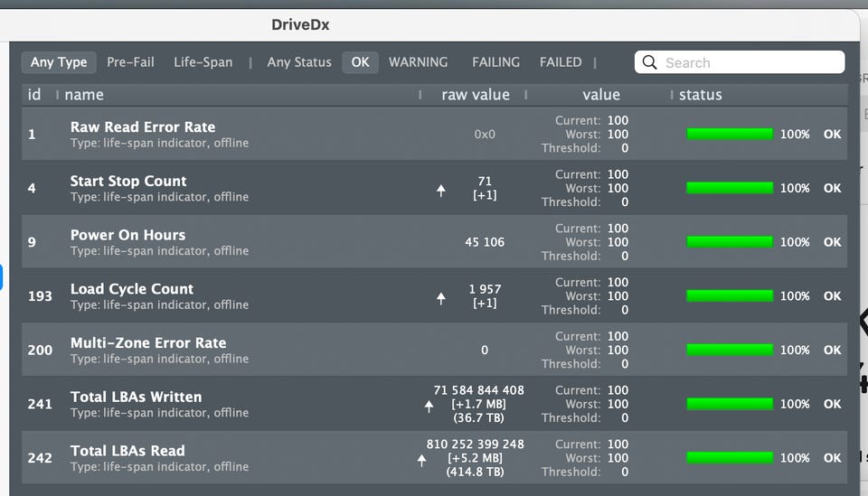Click the Load Cycle Count health bar
Viewport: 868px width, 496px height.
[730, 295]
